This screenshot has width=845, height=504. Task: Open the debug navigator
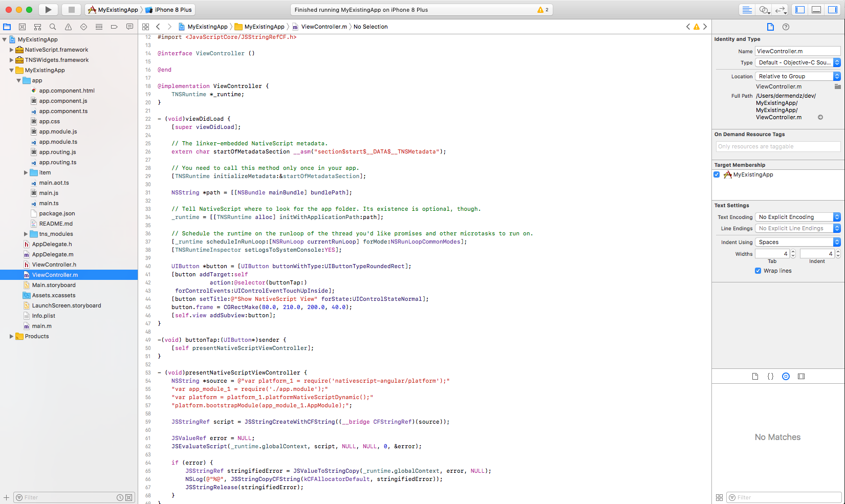(x=99, y=27)
